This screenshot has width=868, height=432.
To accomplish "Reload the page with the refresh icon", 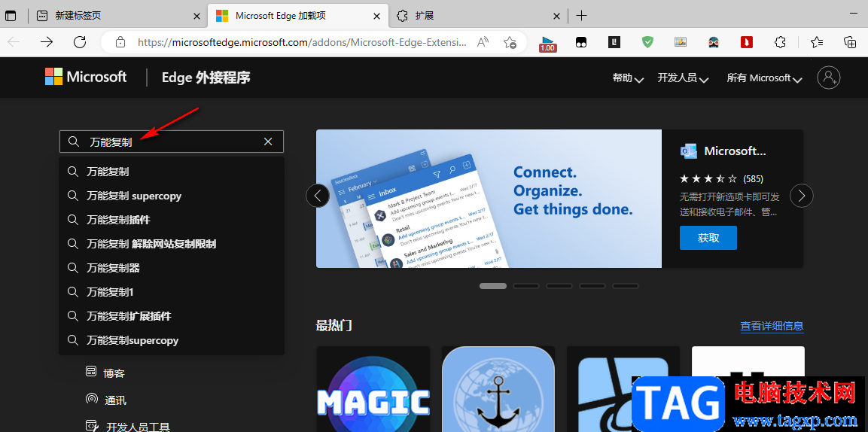I will click(x=80, y=42).
